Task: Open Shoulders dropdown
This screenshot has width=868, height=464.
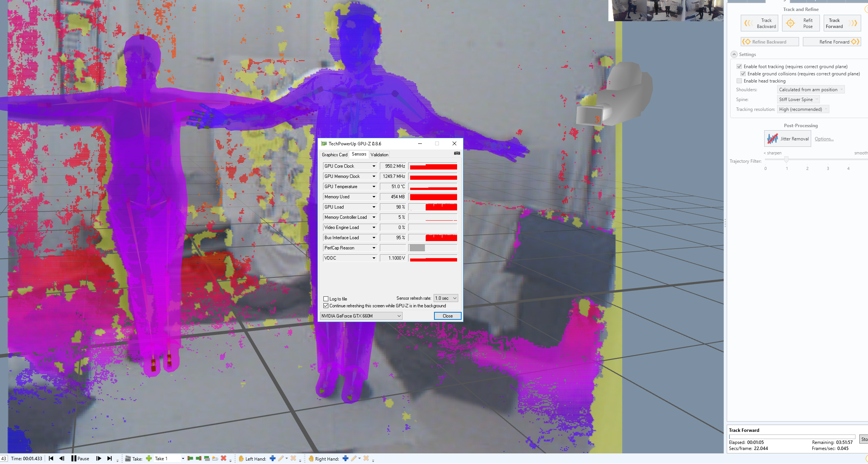Action: (x=810, y=90)
